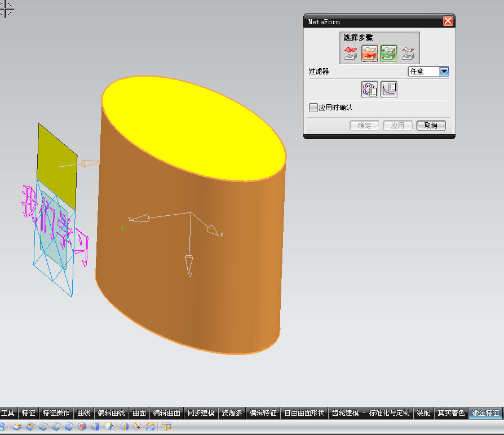Open the 曲线 tab
The height and width of the screenshot is (435, 504).
84,413
